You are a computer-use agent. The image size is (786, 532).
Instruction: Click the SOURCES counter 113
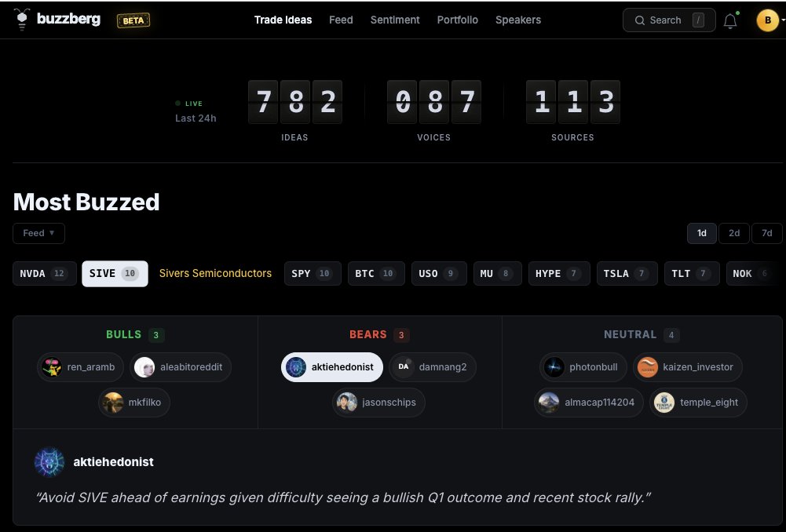573,102
